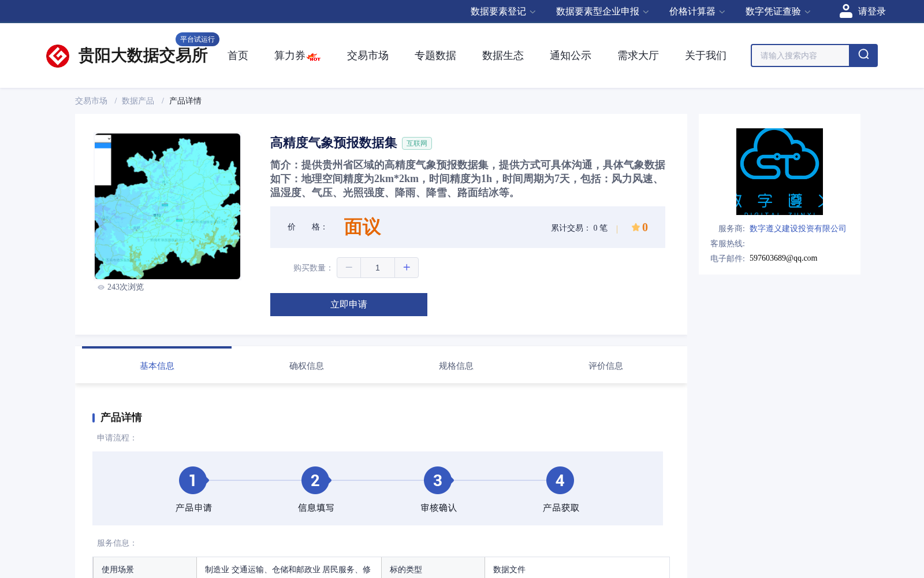
Task: Click the 客服热线 label
Action: [728, 243]
